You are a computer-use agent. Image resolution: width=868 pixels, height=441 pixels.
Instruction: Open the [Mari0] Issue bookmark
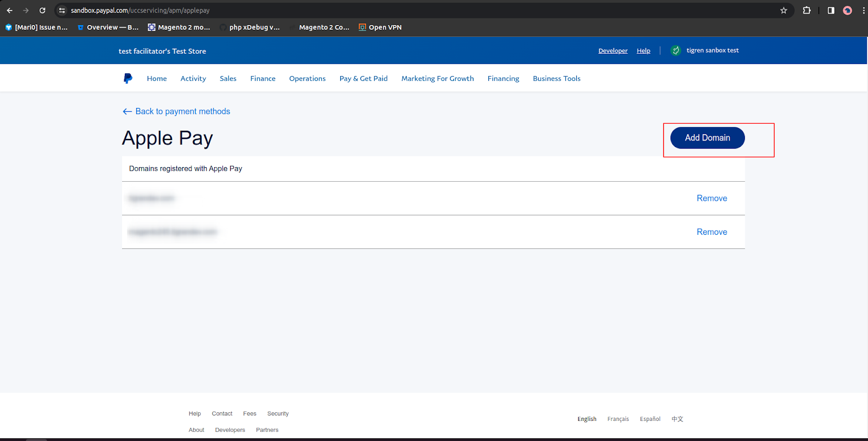click(x=36, y=27)
